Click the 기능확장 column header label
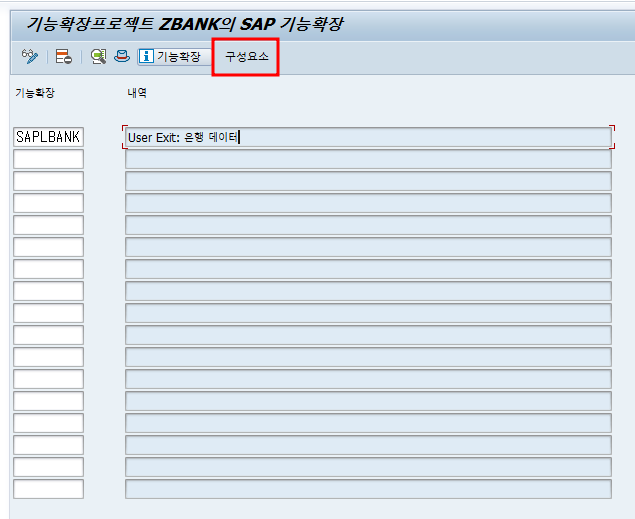This screenshot has height=519, width=635. click(x=35, y=93)
